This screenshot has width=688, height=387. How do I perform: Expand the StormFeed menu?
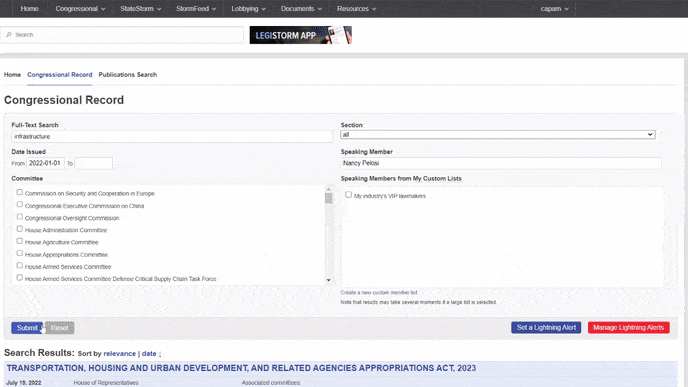(196, 8)
